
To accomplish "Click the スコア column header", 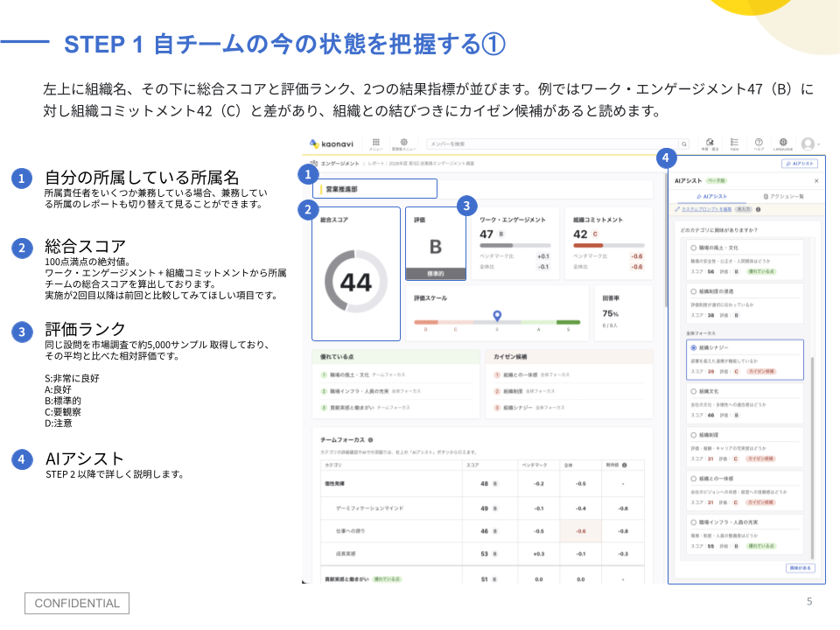I will click(472, 465).
